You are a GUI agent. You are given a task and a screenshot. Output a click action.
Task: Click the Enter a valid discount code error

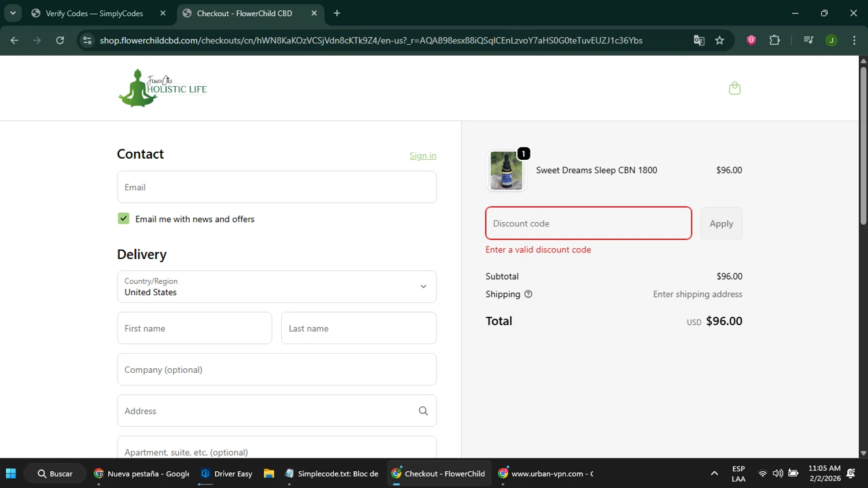(x=538, y=250)
